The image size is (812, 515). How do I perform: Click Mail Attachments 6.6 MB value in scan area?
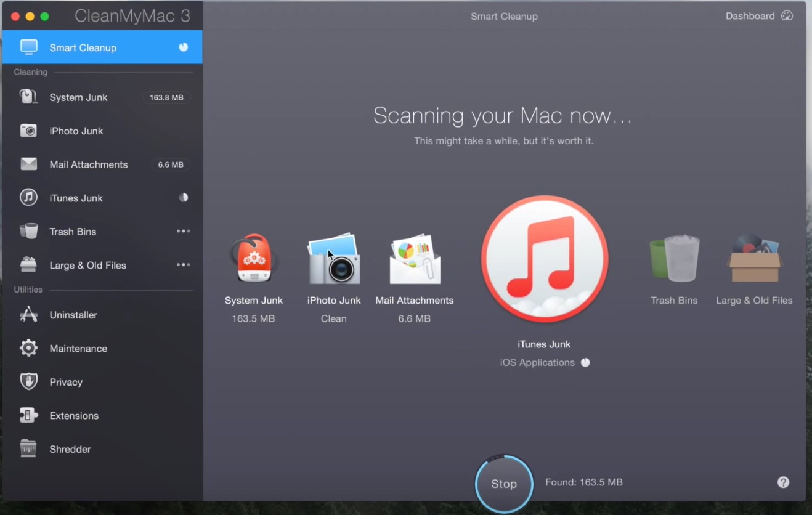point(415,318)
